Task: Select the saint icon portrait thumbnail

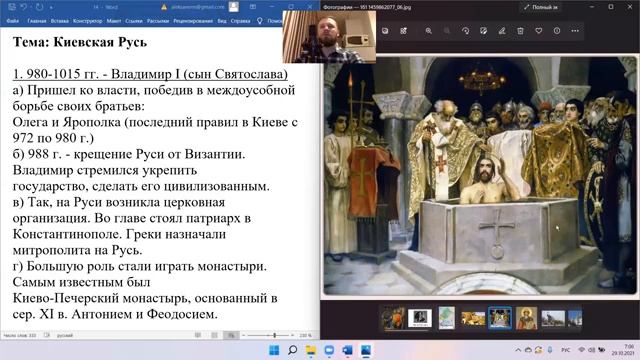Action: tap(527, 318)
